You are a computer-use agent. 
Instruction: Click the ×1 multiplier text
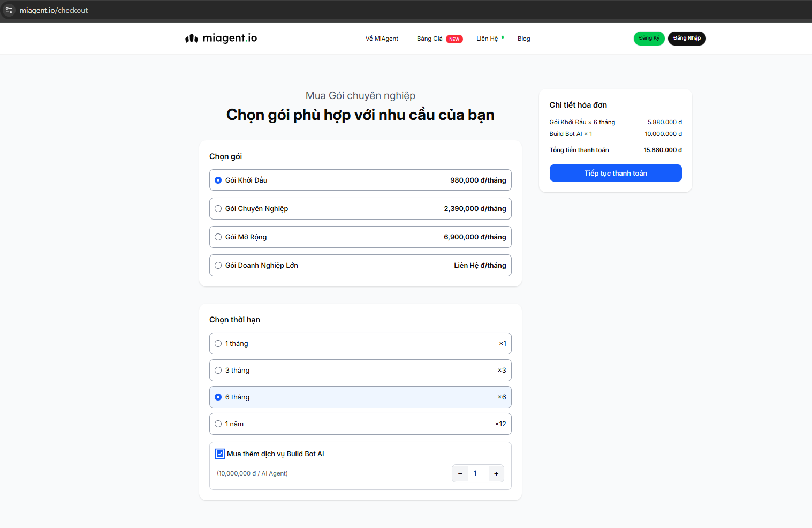click(x=503, y=343)
